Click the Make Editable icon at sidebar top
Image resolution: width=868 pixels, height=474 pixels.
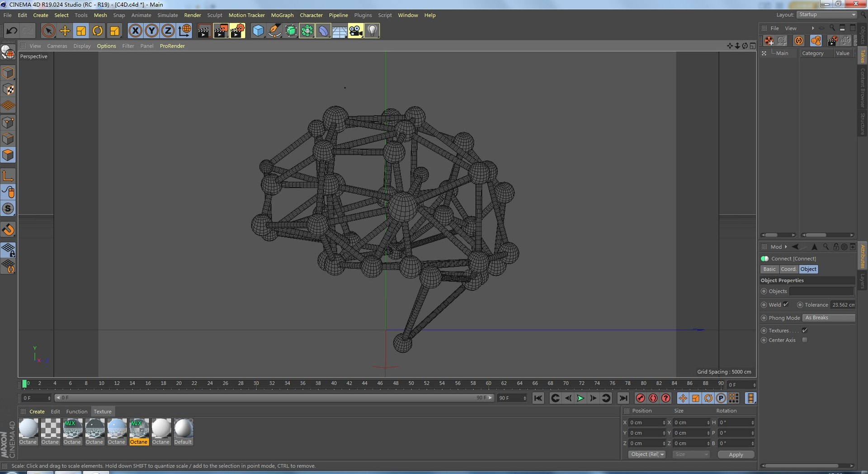pos(8,52)
